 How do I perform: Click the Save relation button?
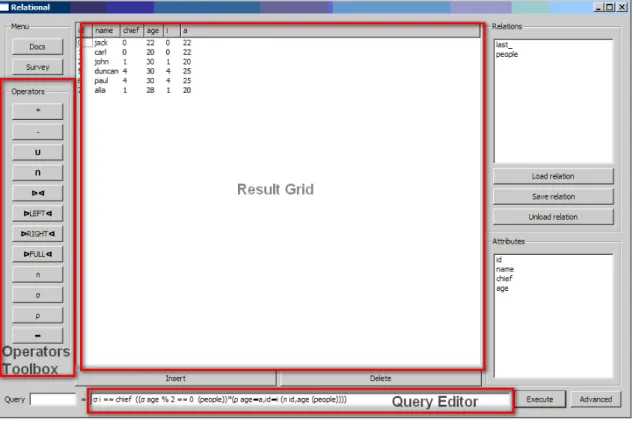tap(553, 197)
